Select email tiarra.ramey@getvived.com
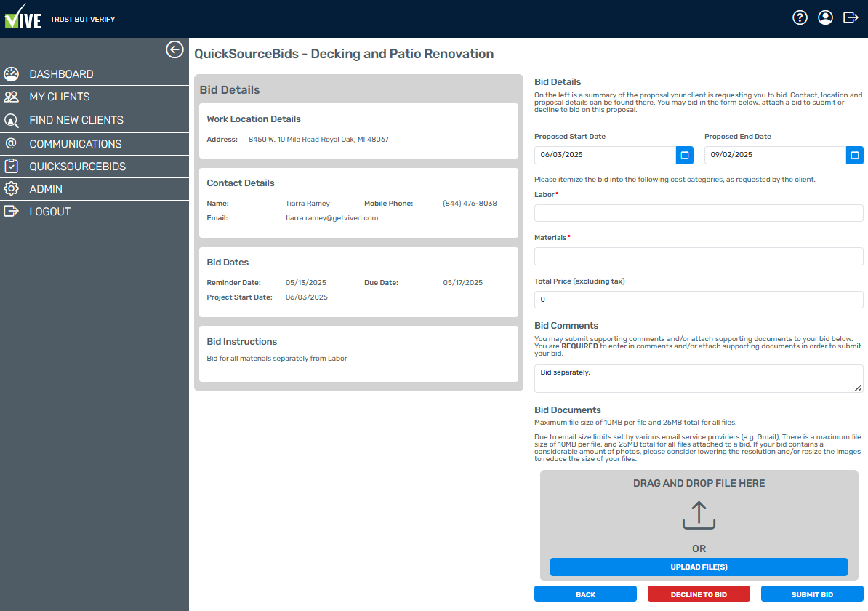Viewport: 868px width, 611px height. (x=331, y=218)
